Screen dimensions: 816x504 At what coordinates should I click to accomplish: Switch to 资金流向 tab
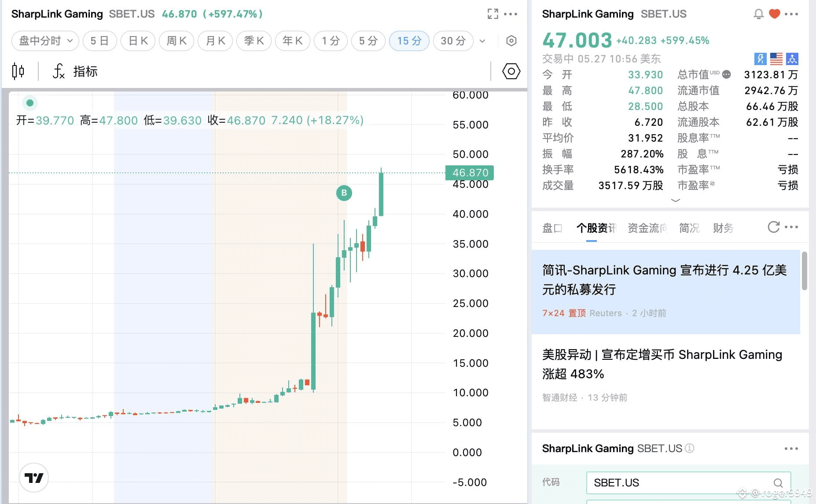click(647, 228)
